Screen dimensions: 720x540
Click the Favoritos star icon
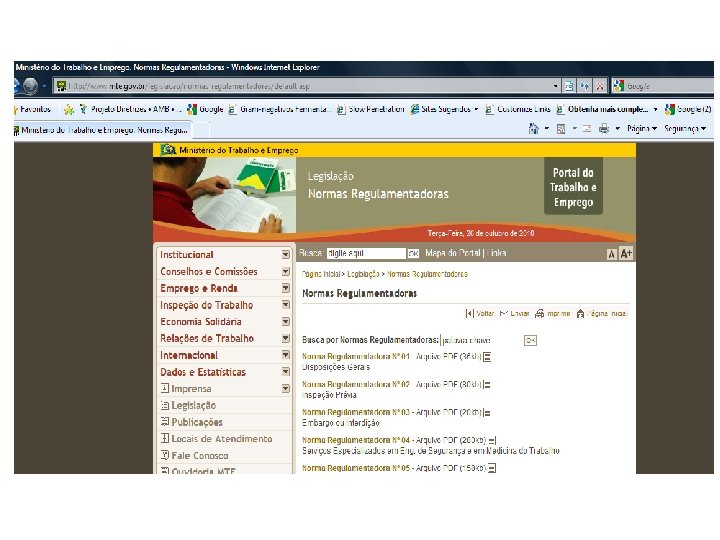[x=17, y=109]
